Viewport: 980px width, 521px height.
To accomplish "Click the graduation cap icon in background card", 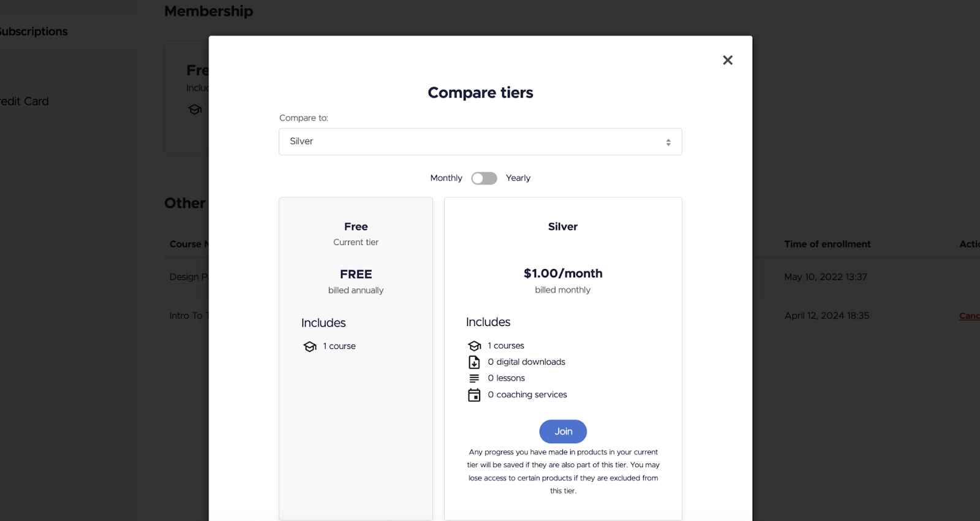I will [x=195, y=110].
